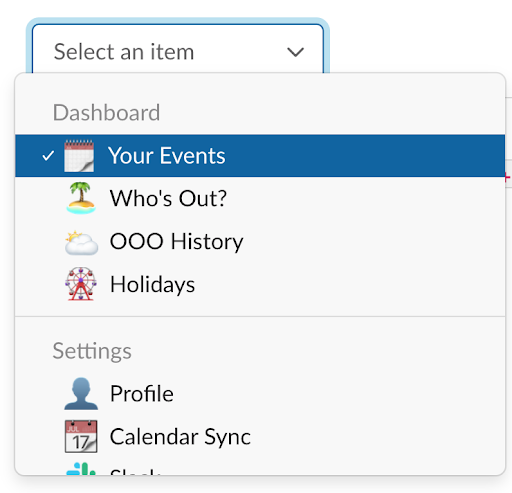Image resolution: width=512 pixels, height=493 pixels.
Task: Pick OOO History from the list
Action: pyautogui.click(x=260, y=241)
